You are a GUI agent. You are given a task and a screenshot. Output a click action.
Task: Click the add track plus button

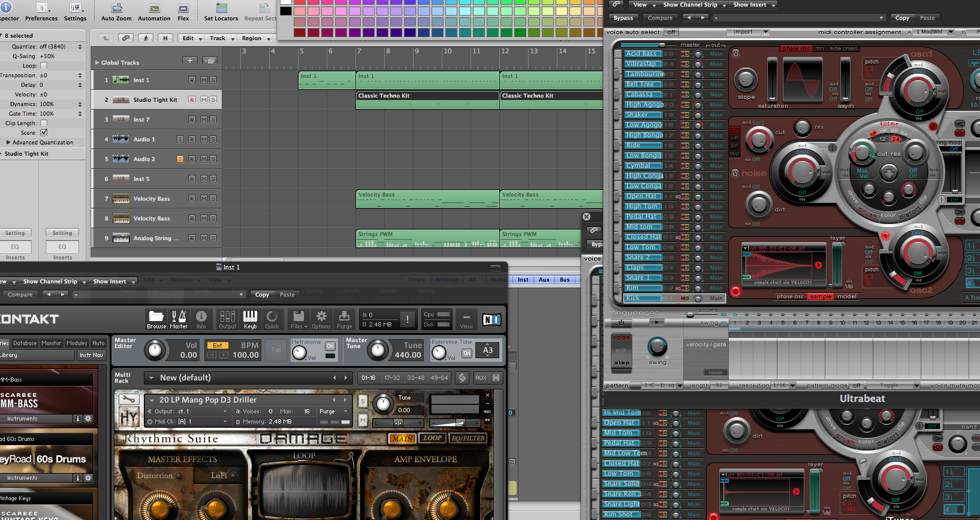coord(190,61)
